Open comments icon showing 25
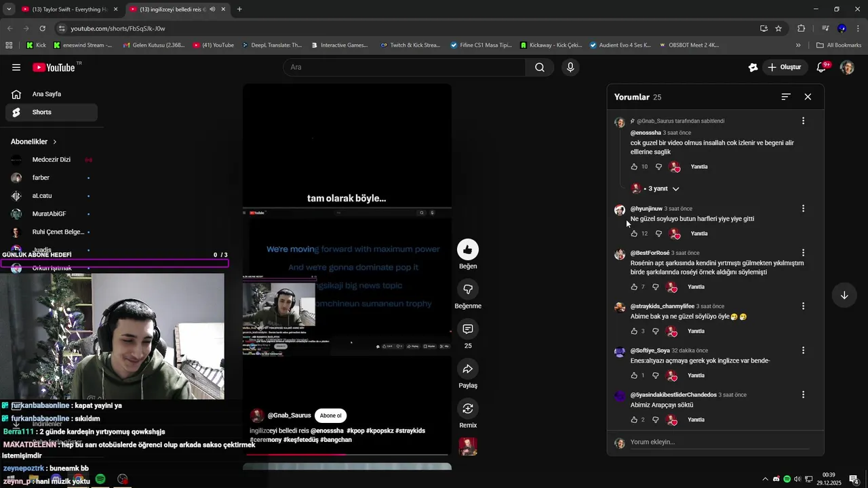This screenshot has height=488, width=868. pos(468,329)
